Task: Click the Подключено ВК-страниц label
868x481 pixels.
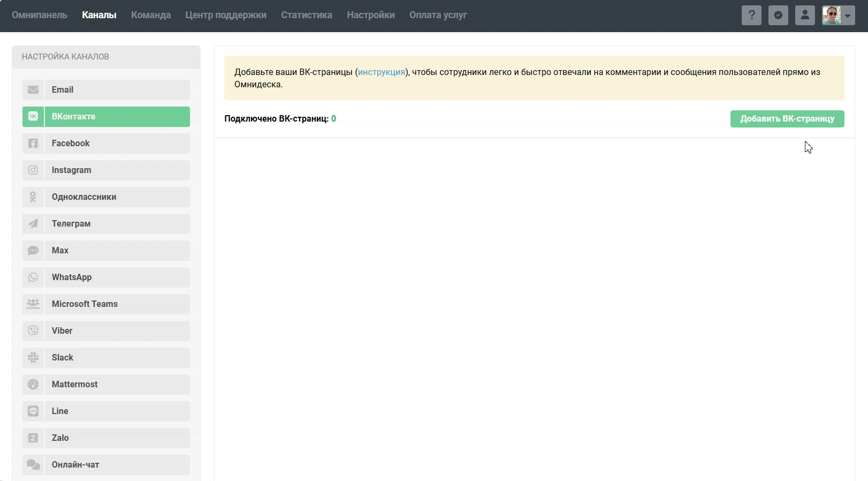Action: 276,119
